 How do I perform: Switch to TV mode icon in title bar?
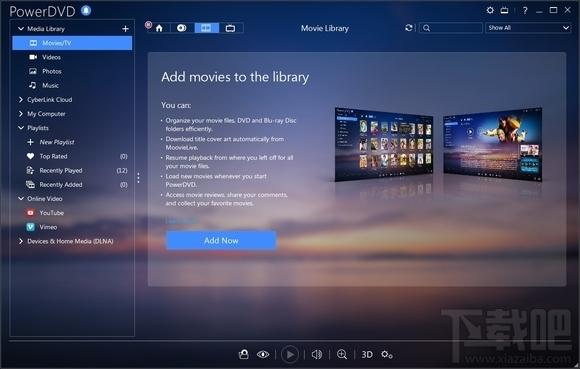[x=504, y=10]
